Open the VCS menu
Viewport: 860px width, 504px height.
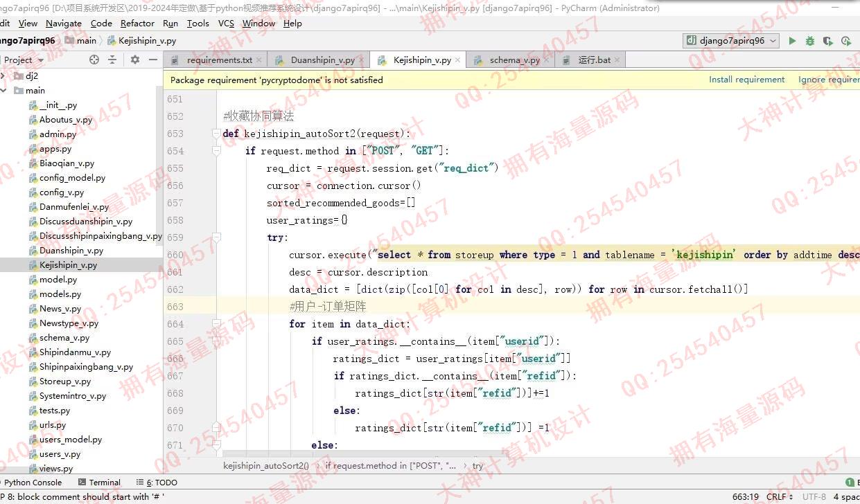pos(226,24)
